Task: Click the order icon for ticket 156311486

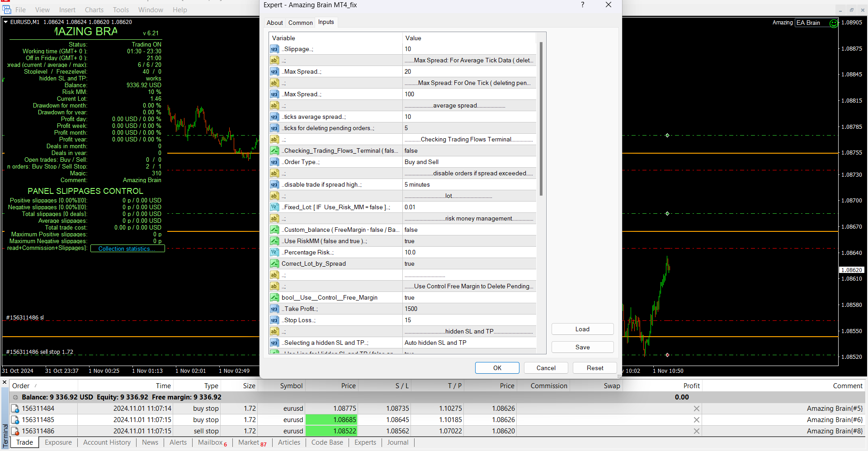Action: (x=15, y=431)
